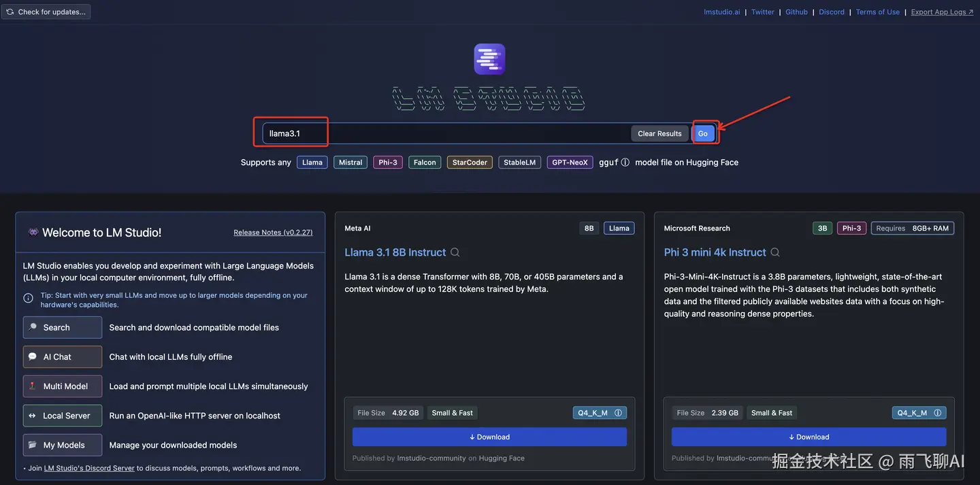Click 'Manage your downloaded models' text
Screen dimensions: 980x485
click(173, 446)
